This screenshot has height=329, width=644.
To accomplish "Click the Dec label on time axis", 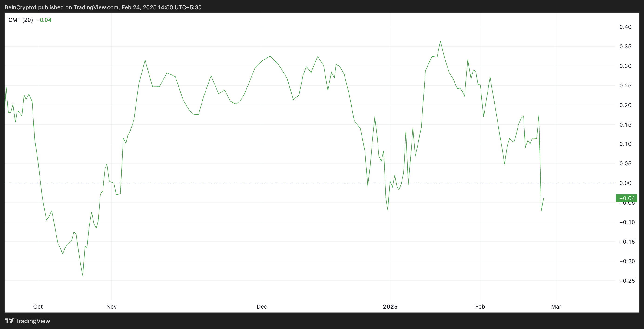I will tap(262, 306).
